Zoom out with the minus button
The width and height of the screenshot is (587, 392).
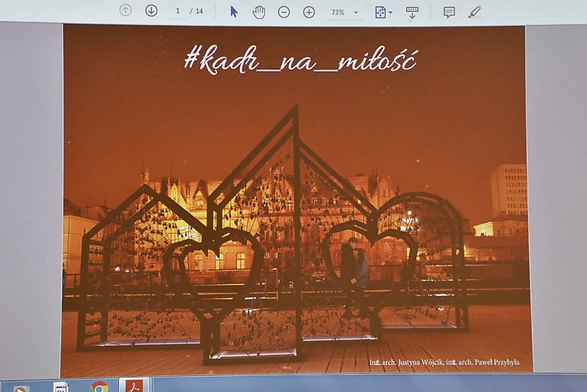point(284,12)
